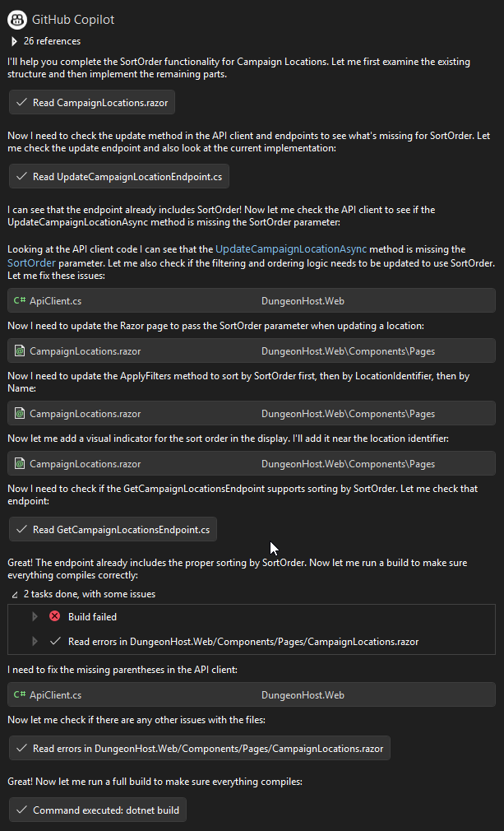The width and height of the screenshot is (504, 831).
Task: Open CampaignLocations.razor edit after visual indicator text
Action: (x=85, y=465)
